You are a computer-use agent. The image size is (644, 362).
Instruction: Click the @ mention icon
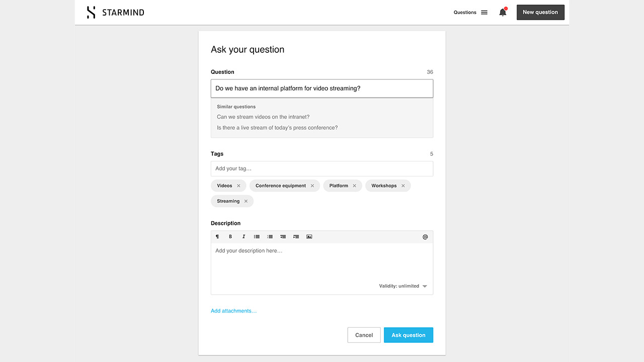425,237
